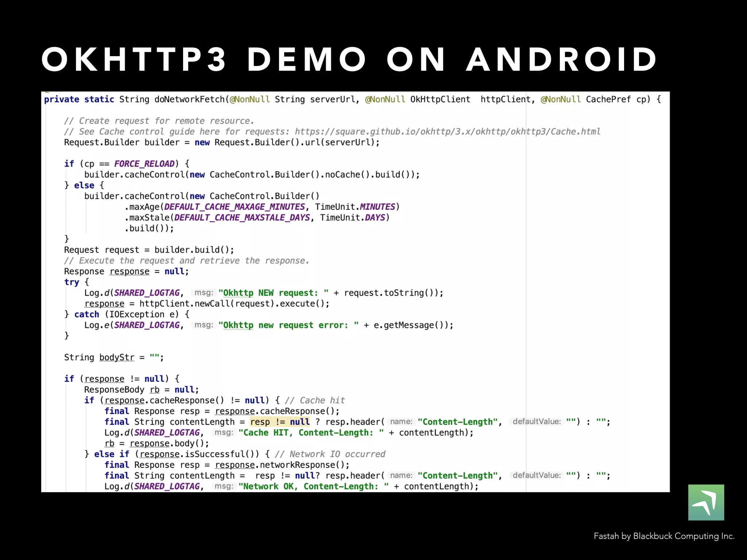Click the TimeUnit.MINUTES constant
This screenshot has height=560, width=747.
point(377,207)
